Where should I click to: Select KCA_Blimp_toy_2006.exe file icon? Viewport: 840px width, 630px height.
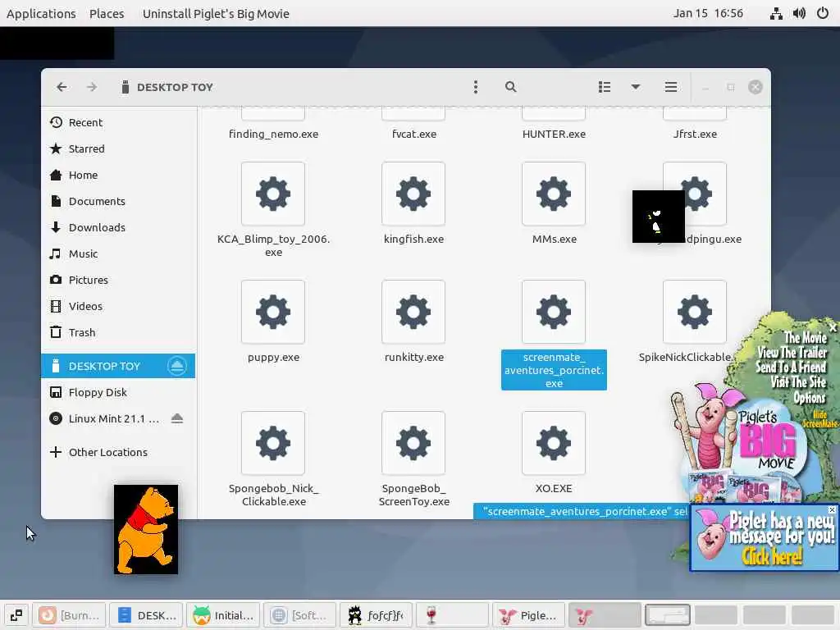273,194
